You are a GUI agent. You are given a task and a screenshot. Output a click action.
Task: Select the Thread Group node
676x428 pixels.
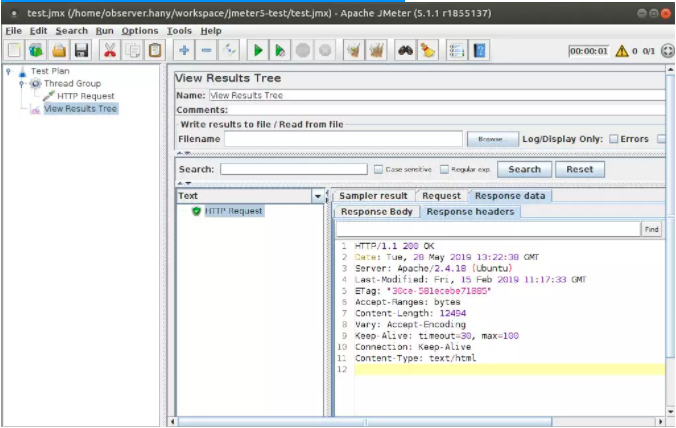(x=72, y=84)
